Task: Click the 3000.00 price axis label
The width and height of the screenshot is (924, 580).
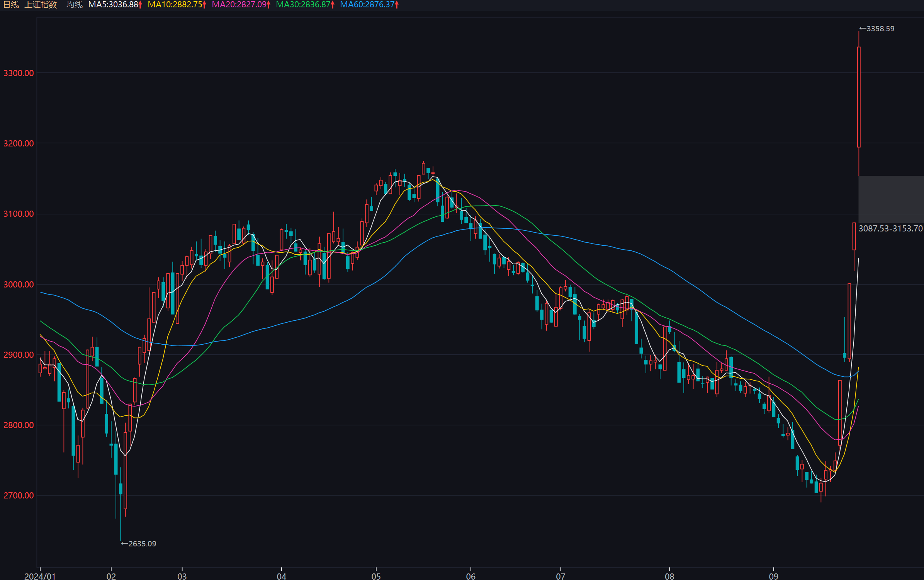Action: coord(19,284)
